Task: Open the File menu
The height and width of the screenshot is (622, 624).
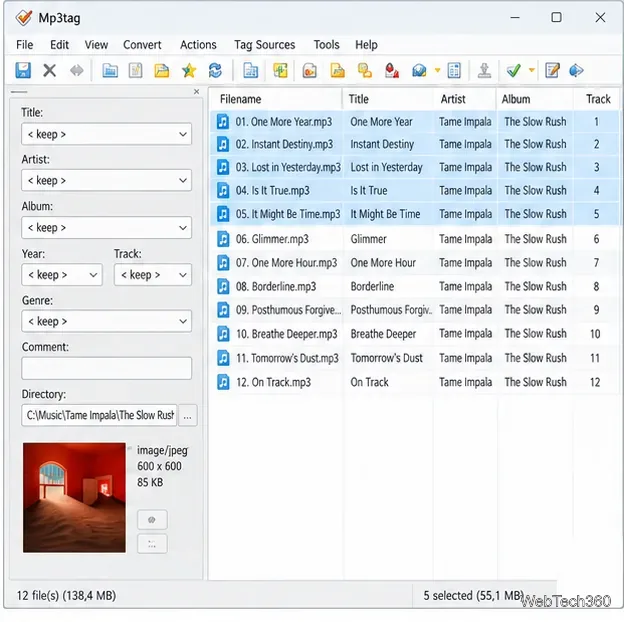Action: coord(25,45)
